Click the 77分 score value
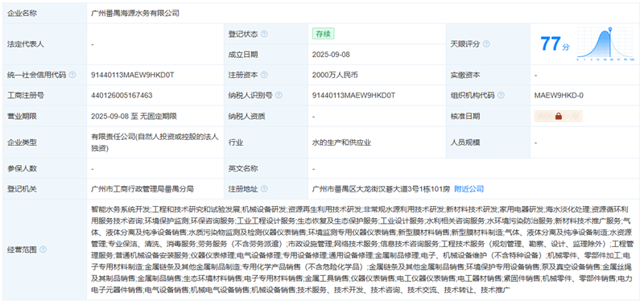This screenshot has width=644, height=305. pos(555,44)
